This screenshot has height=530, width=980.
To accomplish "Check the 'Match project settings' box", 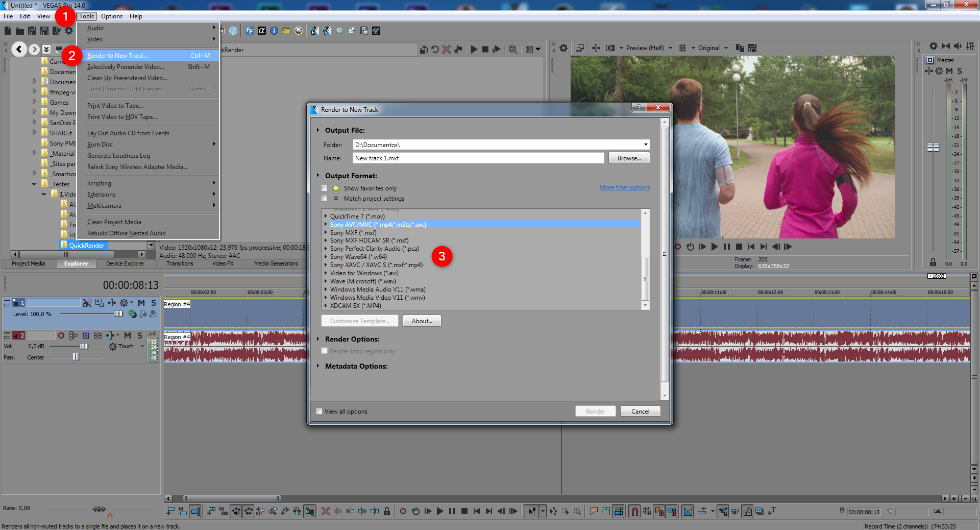I will pos(325,199).
